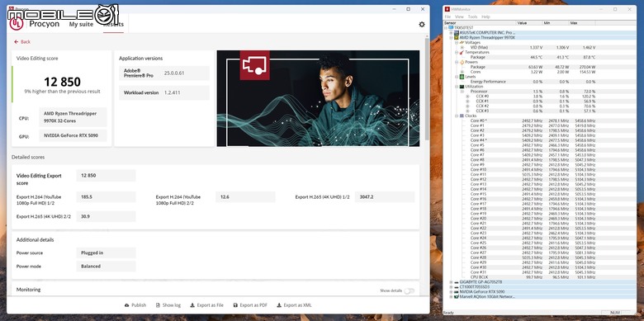Click the NUM indicator in HWMonitor status bar

615,313
